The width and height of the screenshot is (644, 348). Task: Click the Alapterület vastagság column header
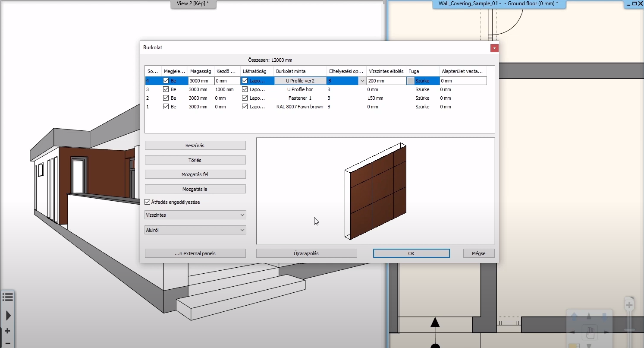463,71
